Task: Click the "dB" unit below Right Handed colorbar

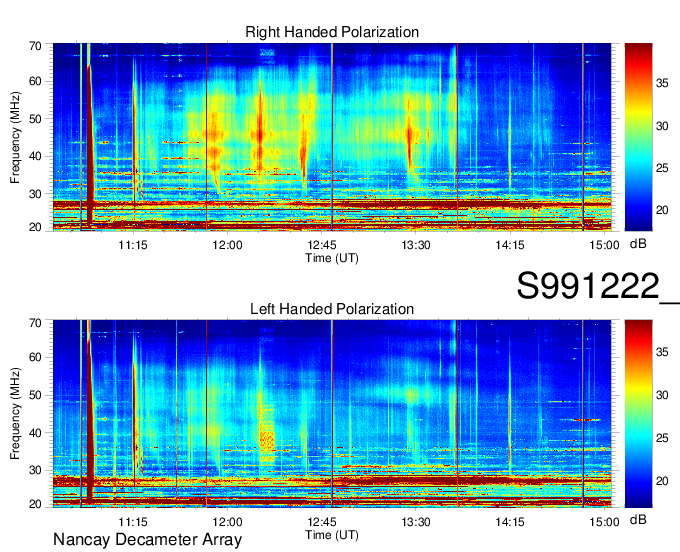Action: (638, 244)
